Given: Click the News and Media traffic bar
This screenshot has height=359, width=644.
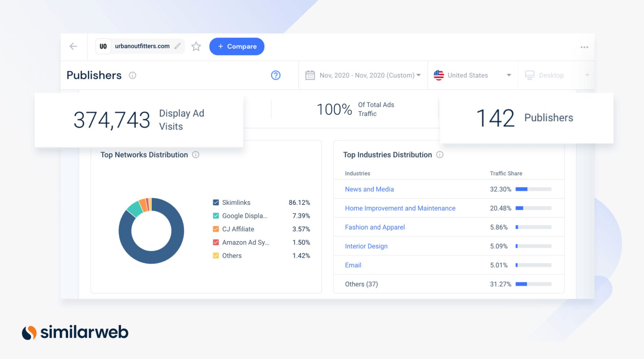Looking at the screenshot, I should [x=534, y=189].
